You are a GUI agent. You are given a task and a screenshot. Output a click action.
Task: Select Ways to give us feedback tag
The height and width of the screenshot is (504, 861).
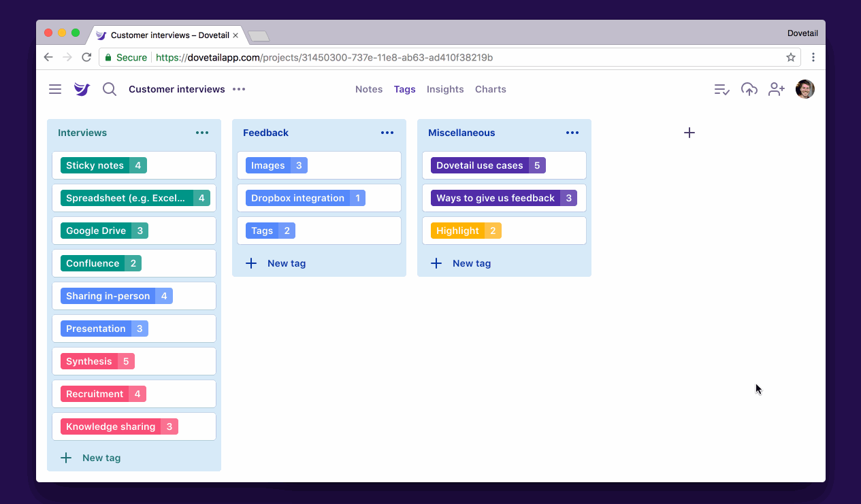pos(504,198)
